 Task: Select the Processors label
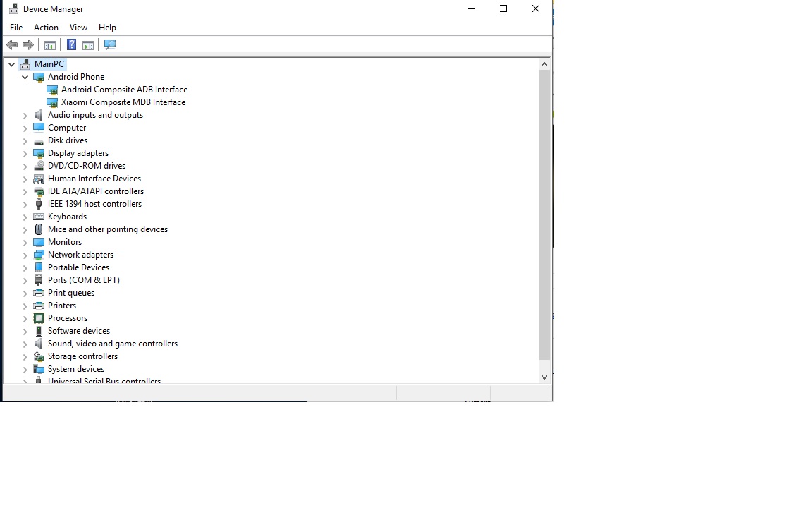[68, 318]
